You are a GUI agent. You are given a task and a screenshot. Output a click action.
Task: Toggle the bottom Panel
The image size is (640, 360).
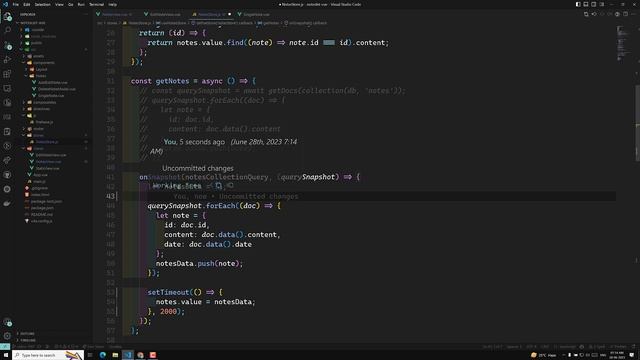pos(586,4)
